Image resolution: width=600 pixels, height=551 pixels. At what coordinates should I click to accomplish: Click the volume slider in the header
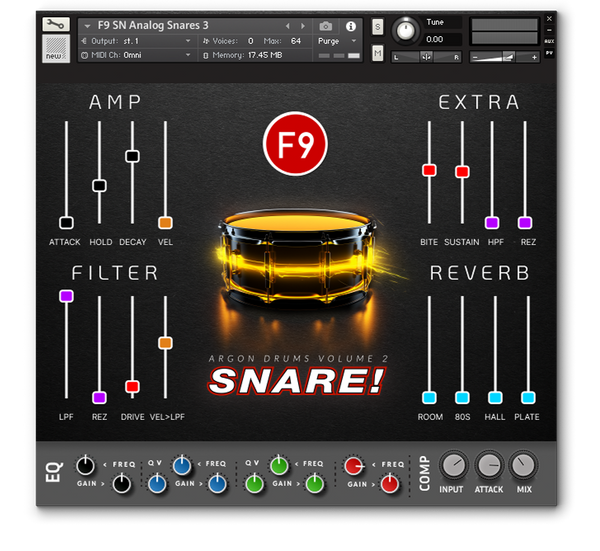(x=504, y=57)
